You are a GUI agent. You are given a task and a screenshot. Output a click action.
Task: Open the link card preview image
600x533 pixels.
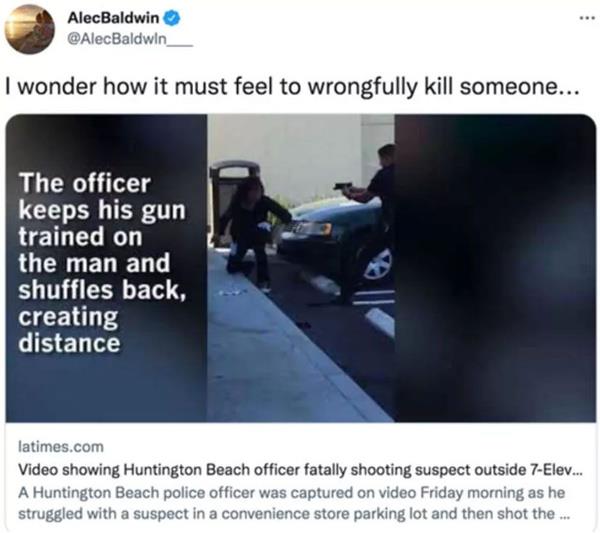(x=300, y=268)
